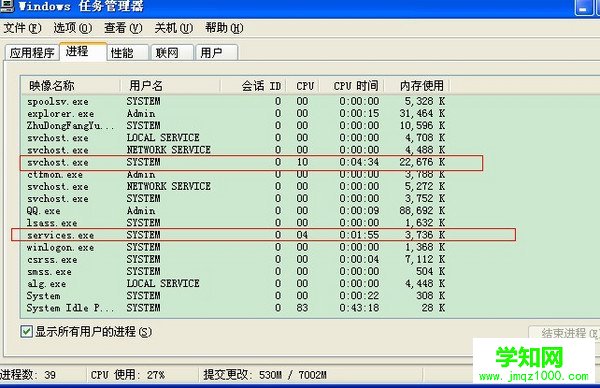
Task: Click the CPU 使用: 27% status entry
Action: (x=128, y=375)
